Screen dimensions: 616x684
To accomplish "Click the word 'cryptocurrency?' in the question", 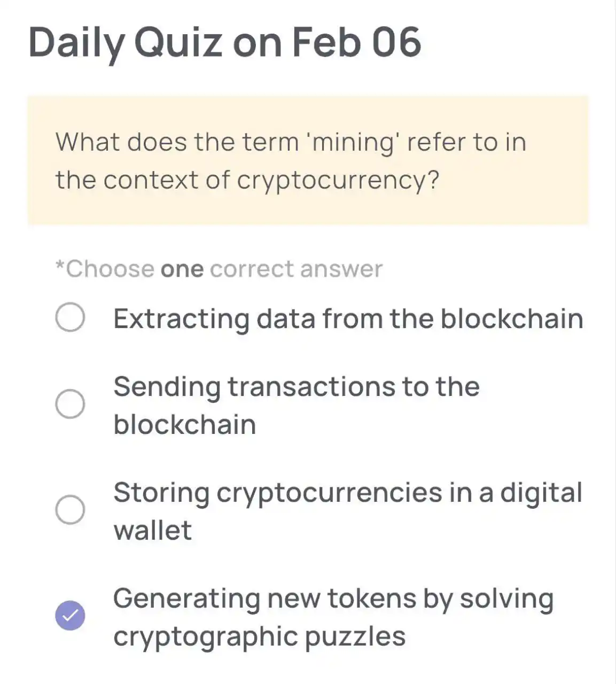I will tap(338, 181).
